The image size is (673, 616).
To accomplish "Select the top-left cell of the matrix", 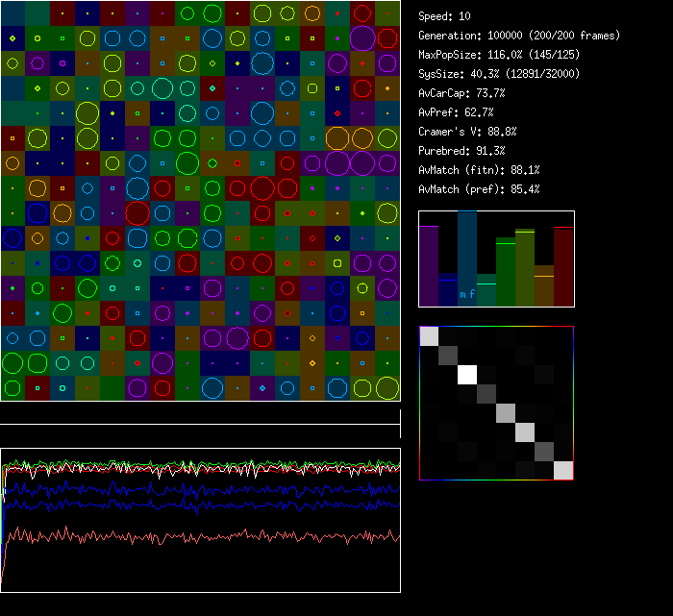I will pos(430,336).
